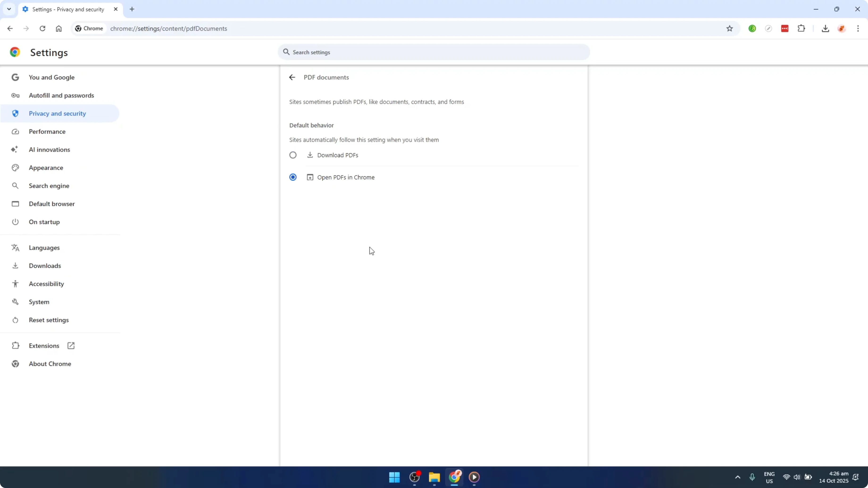Viewport: 868px width, 488px height.
Task: Click the shield icon for Privacy
Action: (15, 113)
